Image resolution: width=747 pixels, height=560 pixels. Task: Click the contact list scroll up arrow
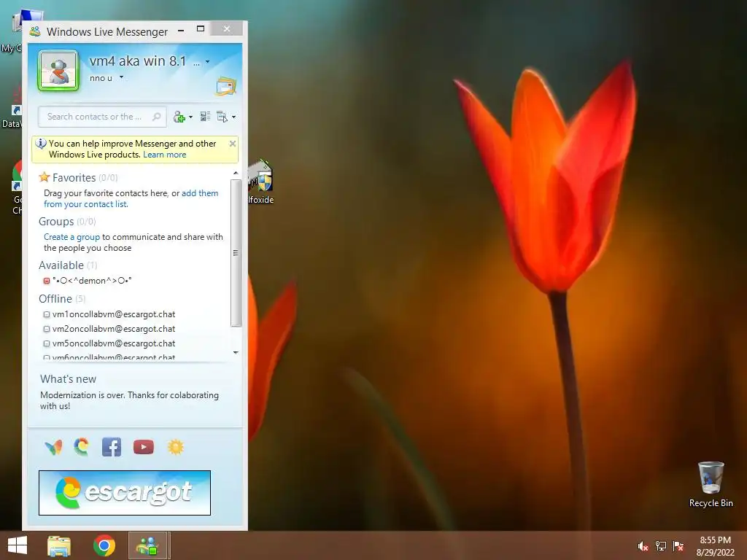pos(236,174)
